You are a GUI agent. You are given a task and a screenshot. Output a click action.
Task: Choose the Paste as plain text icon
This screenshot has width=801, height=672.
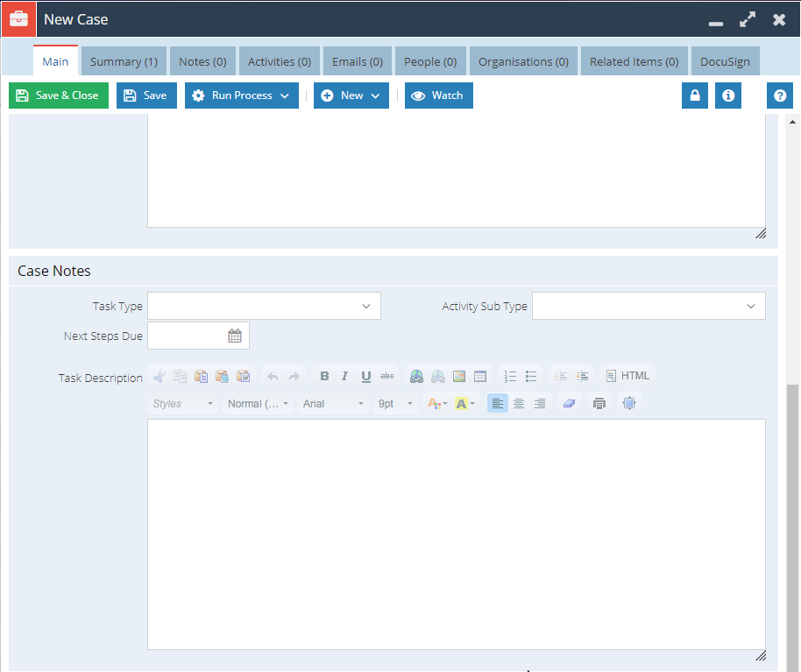[222, 377]
